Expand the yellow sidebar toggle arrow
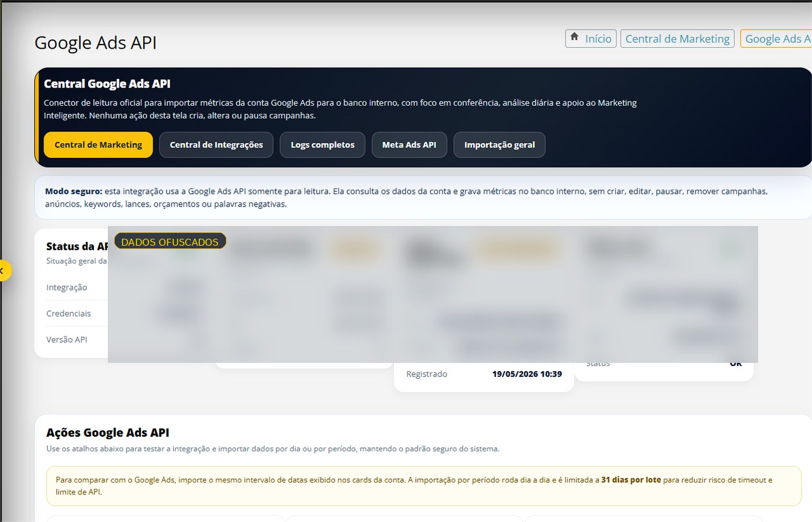812x522 pixels. pos(3,271)
